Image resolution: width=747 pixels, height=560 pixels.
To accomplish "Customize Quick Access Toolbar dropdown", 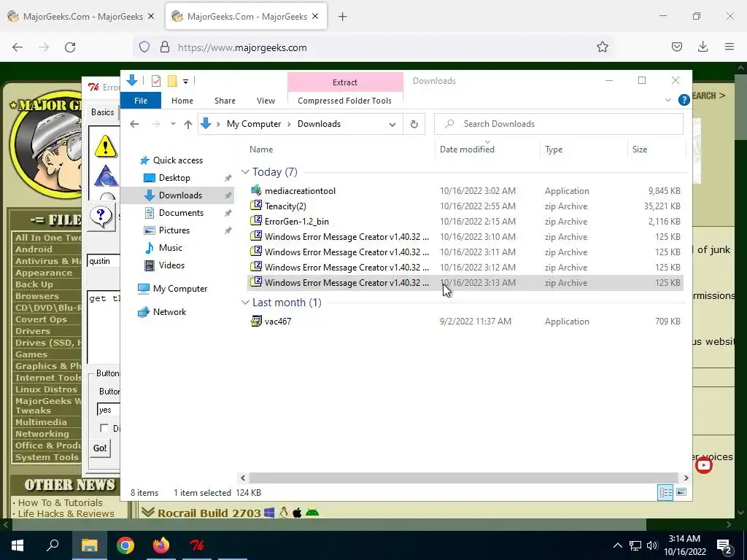I will [186, 82].
